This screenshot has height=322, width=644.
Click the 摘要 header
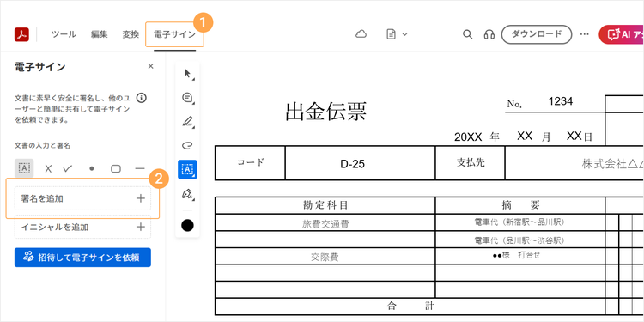coord(520,205)
